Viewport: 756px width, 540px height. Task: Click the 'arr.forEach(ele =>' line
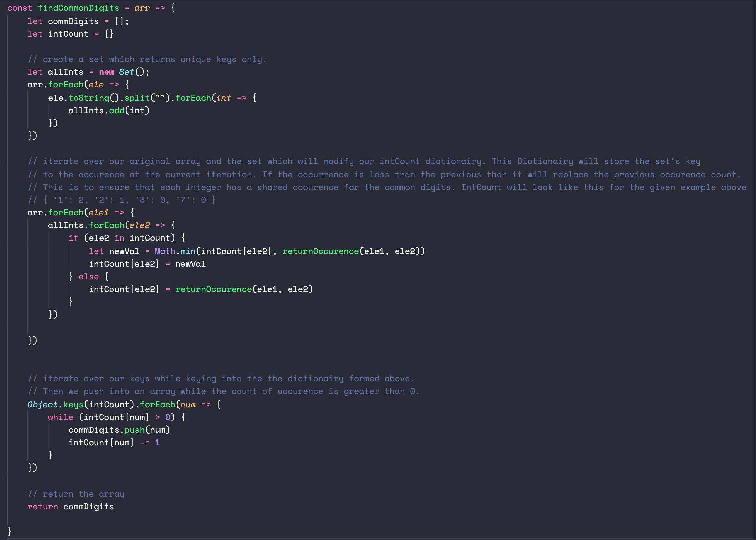click(78, 85)
